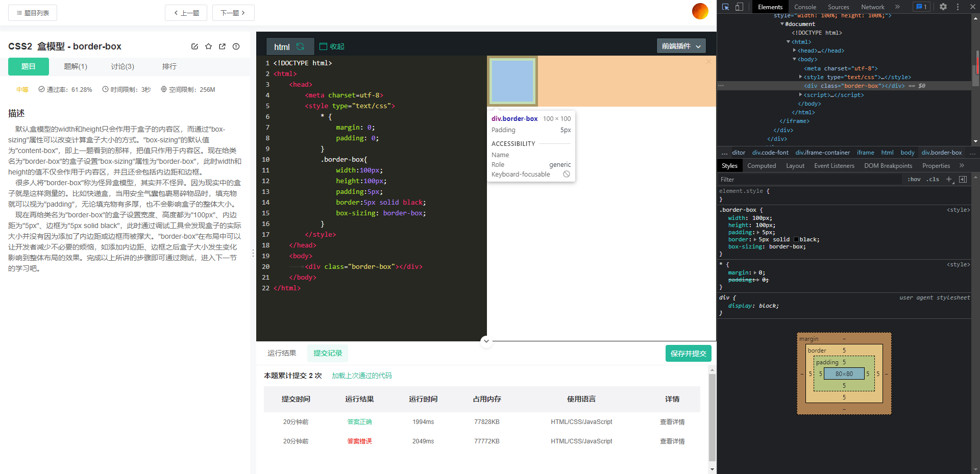Favorite the problem with the star icon

point(208,46)
